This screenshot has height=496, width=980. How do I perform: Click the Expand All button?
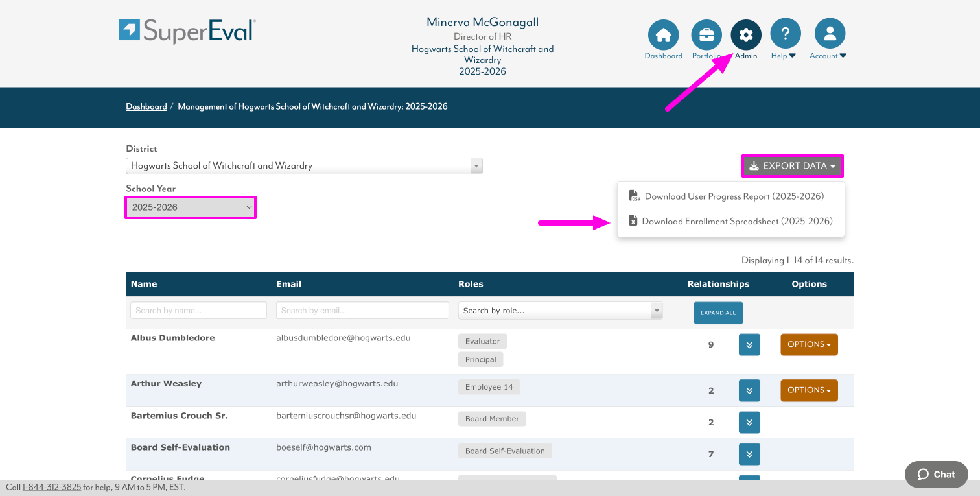(718, 313)
